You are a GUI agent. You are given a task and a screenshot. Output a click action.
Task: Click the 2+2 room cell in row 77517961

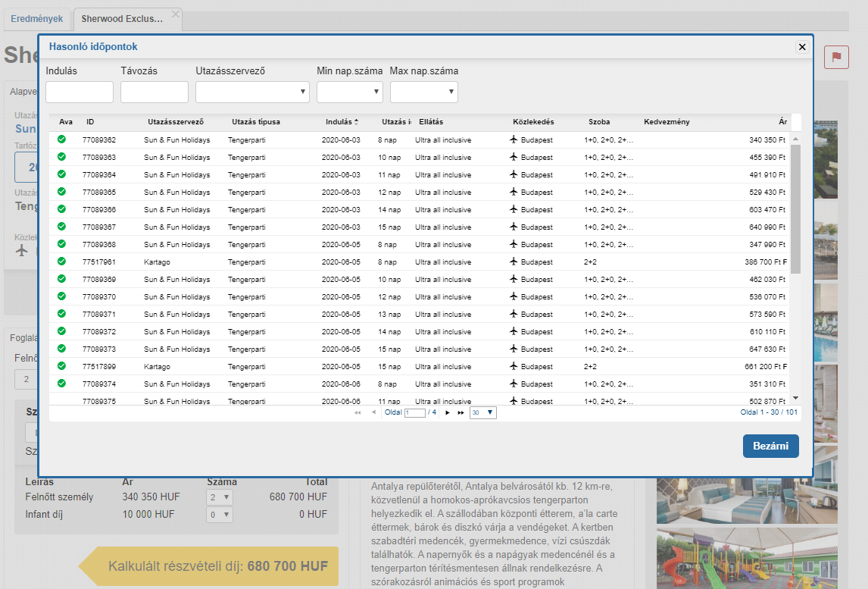point(590,262)
